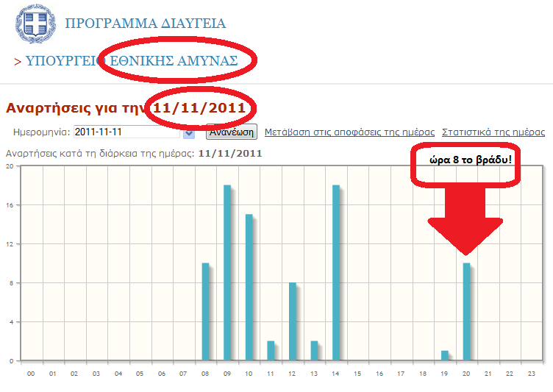Select the small bar at hour 13
Viewport: 553px width, 392px height.
[314, 351]
